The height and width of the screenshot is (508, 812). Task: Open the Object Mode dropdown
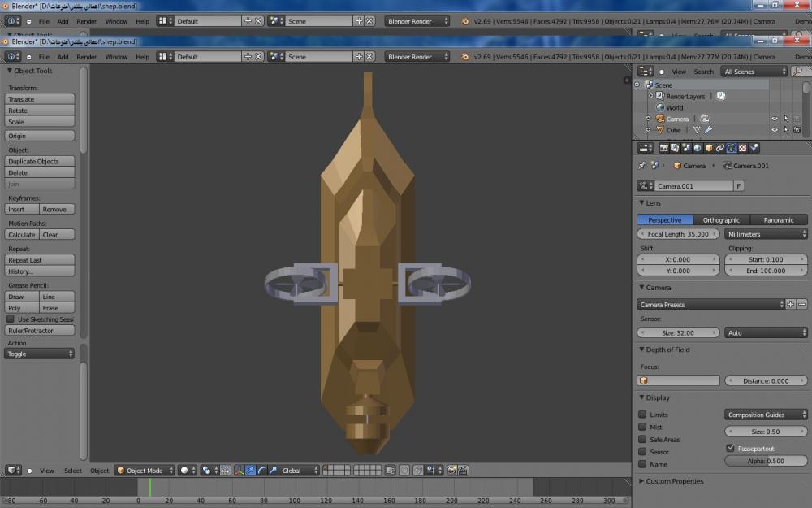point(145,471)
